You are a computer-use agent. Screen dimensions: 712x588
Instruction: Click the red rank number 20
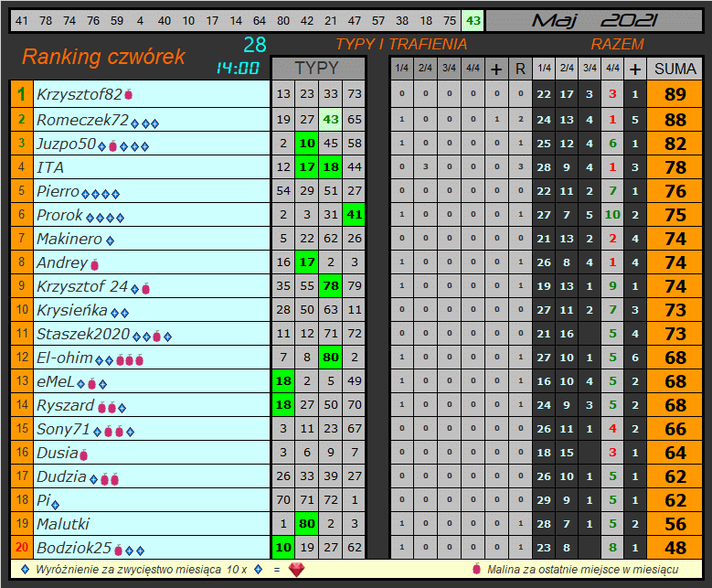(x=21, y=547)
